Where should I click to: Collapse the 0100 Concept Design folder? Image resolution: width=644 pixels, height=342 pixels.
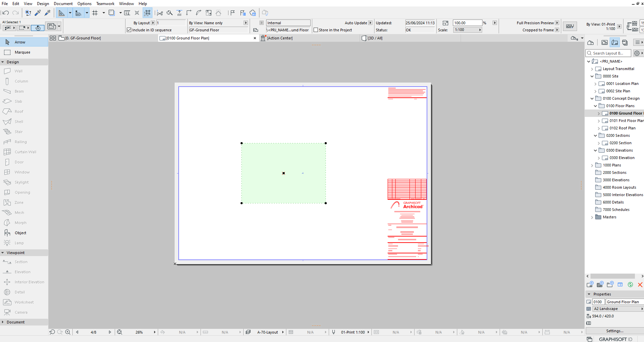[592, 98]
